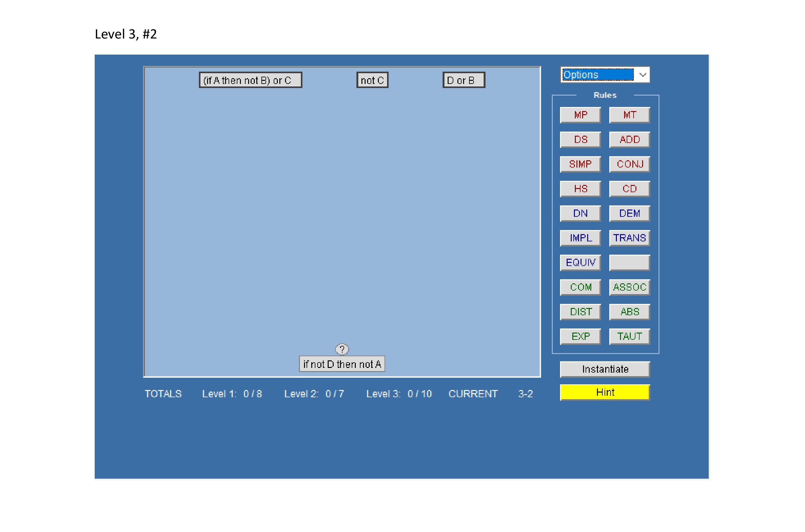
Task: Click the question mark circle icon
Action: [x=342, y=349]
